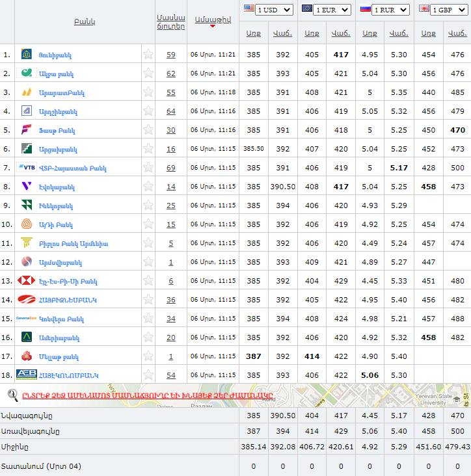
Task: Click the EU flag icon
Action: point(306,8)
